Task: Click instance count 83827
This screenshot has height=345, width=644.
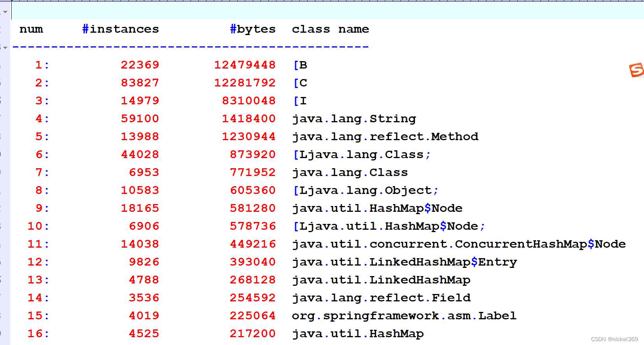Action: pyautogui.click(x=140, y=83)
